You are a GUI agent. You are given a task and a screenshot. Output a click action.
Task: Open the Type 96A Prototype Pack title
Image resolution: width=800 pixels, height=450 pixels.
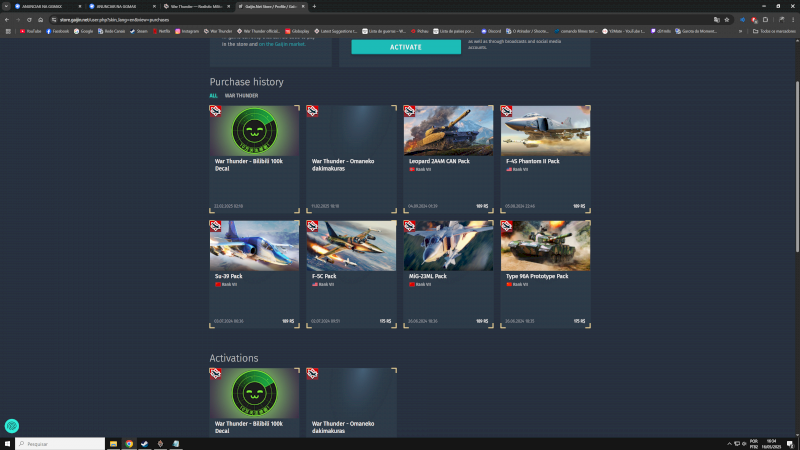click(539, 276)
